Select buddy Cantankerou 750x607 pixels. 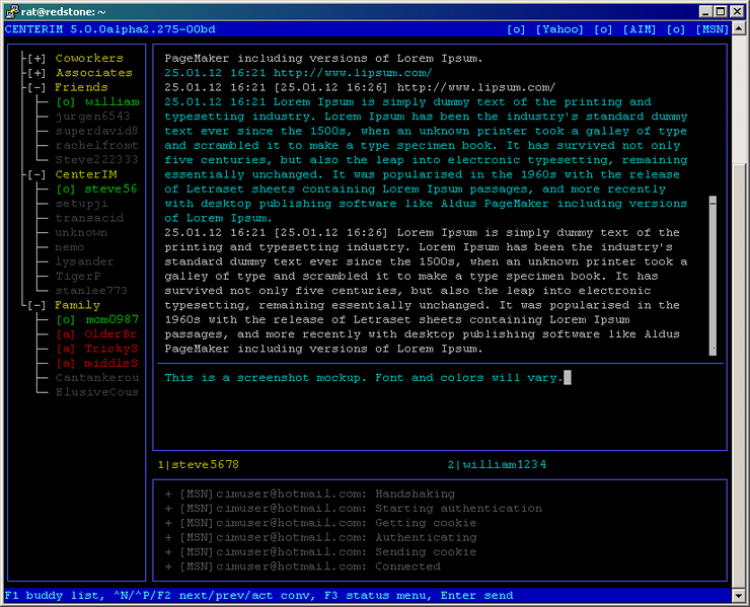coord(97,378)
